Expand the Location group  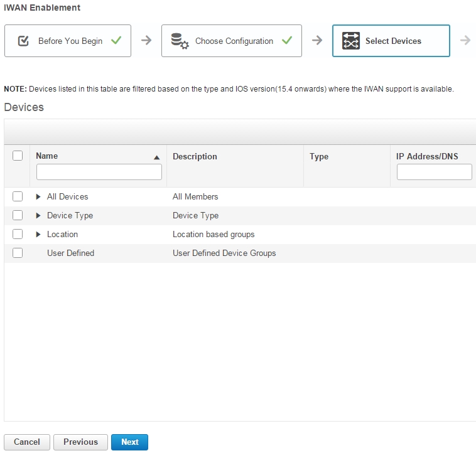[38, 235]
